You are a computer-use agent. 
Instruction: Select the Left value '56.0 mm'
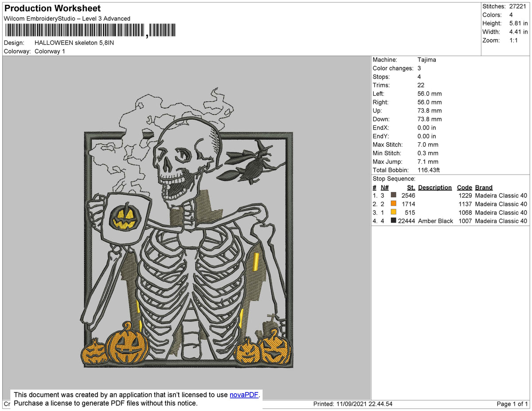coord(430,94)
